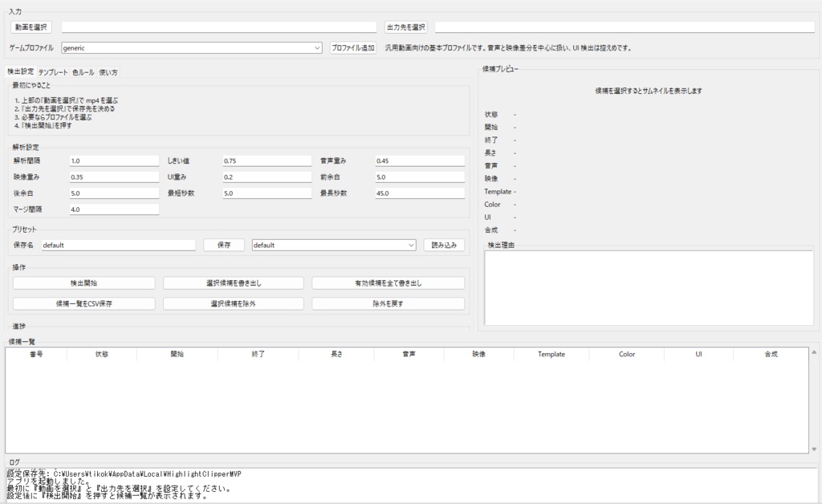Click the 保存名 preset name field

click(x=119, y=246)
